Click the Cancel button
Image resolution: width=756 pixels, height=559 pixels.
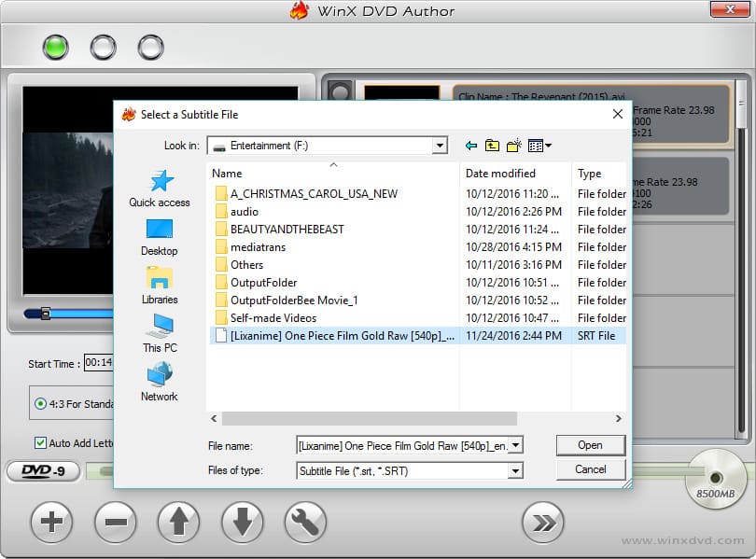591,469
